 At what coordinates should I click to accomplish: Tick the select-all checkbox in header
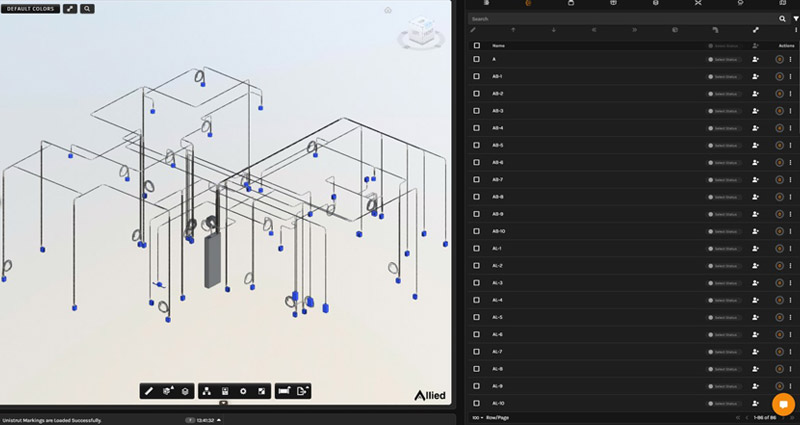tap(477, 45)
